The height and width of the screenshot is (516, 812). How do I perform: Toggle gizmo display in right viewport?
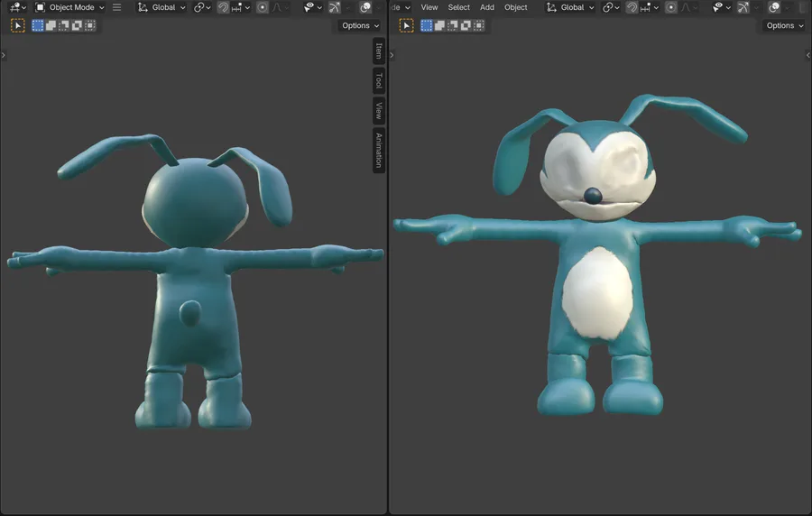click(743, 7)
